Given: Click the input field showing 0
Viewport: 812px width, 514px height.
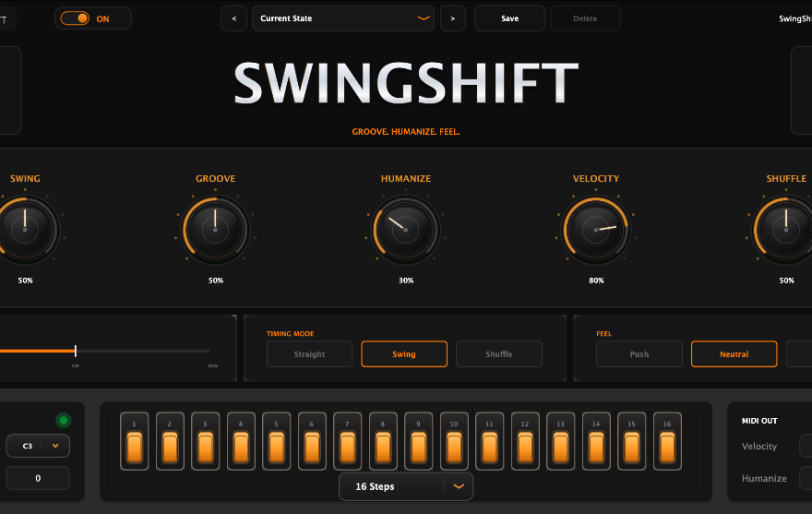Looking at the screenshot, I should click(x=38, y=478).
